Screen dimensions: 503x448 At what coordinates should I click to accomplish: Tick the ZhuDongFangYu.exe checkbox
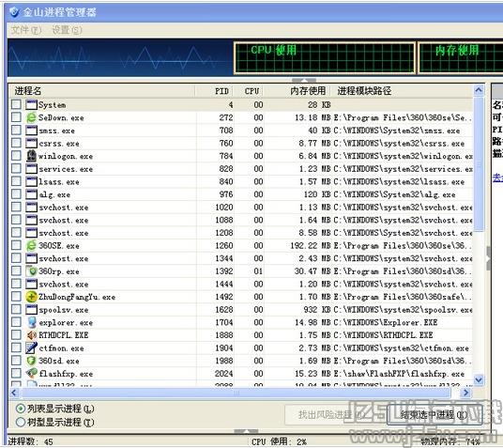click(16, 297)
